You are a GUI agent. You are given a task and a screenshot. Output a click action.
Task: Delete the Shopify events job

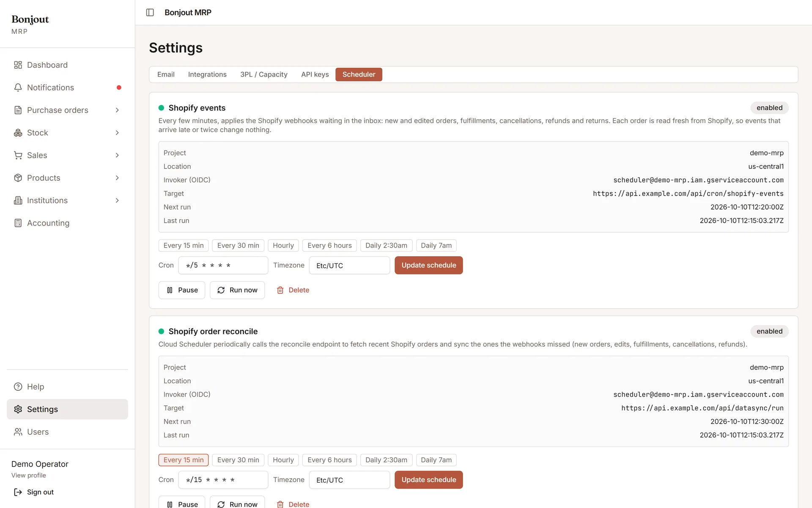click(x=293, y=290)
